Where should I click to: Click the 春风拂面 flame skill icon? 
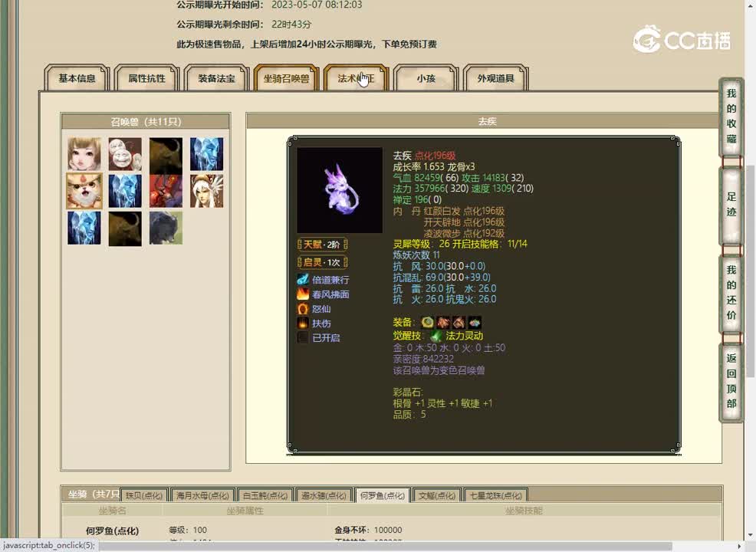tap(303, 294)
